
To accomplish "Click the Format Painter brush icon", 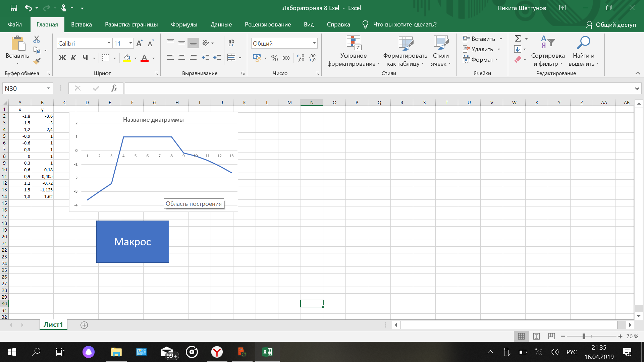I will tap(37, 61).
